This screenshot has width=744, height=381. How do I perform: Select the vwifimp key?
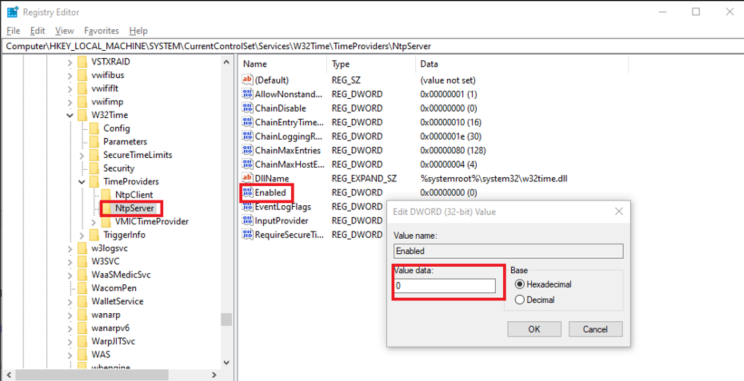click(107, 102)
